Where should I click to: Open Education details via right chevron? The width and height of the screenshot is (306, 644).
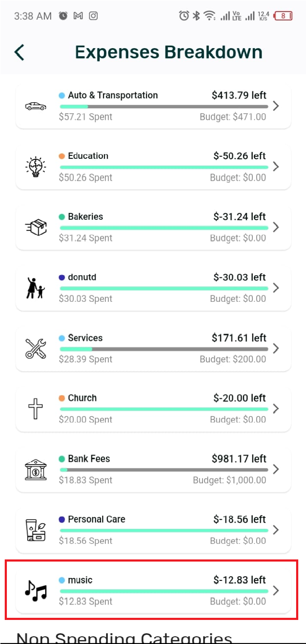tap(276, 167)
